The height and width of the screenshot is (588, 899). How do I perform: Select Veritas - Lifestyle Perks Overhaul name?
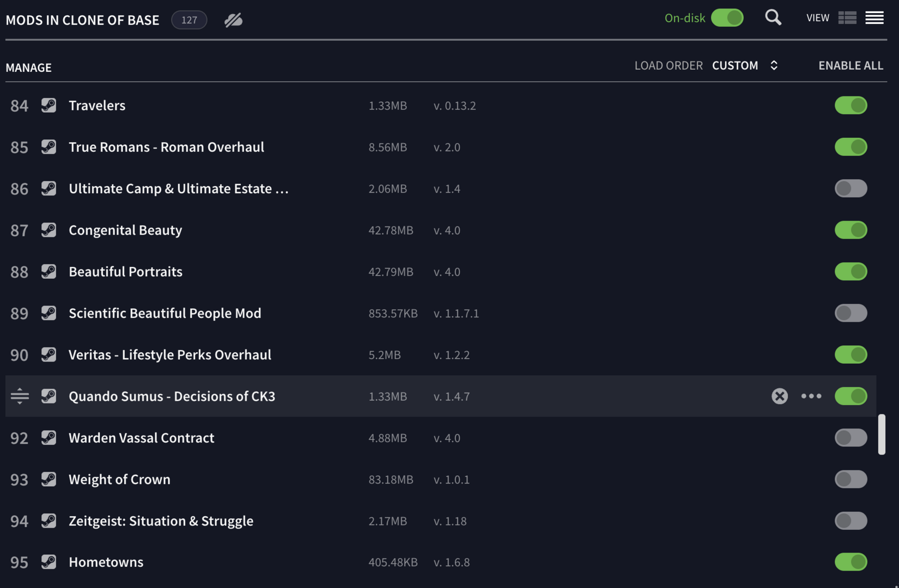[x=170, y=354]
